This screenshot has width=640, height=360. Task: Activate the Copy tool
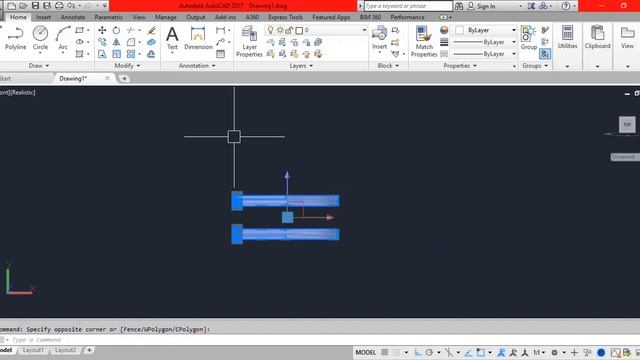pos(102,42)
